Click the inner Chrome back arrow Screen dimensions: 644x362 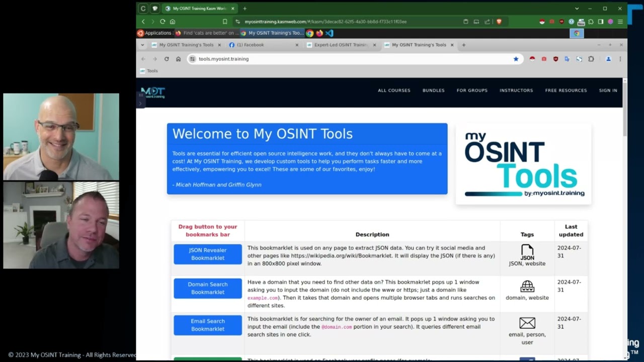(143, 59)
